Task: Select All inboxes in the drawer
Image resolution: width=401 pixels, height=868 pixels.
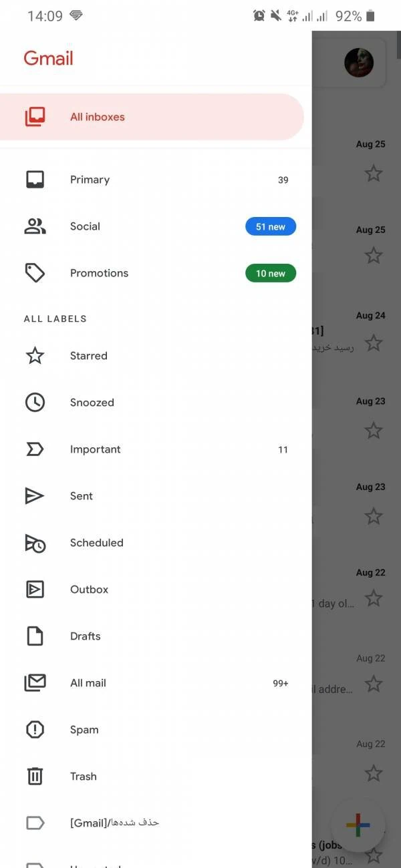Action: point(98,117)
